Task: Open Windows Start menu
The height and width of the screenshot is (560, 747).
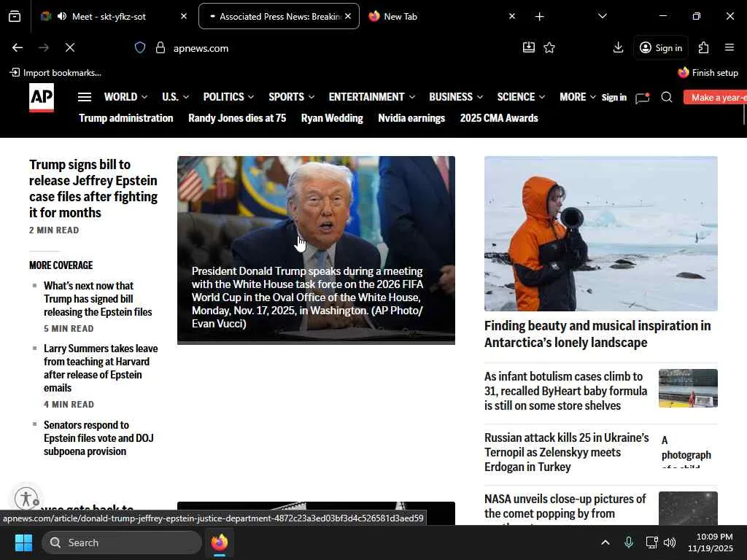Action: tap(23, 542)
